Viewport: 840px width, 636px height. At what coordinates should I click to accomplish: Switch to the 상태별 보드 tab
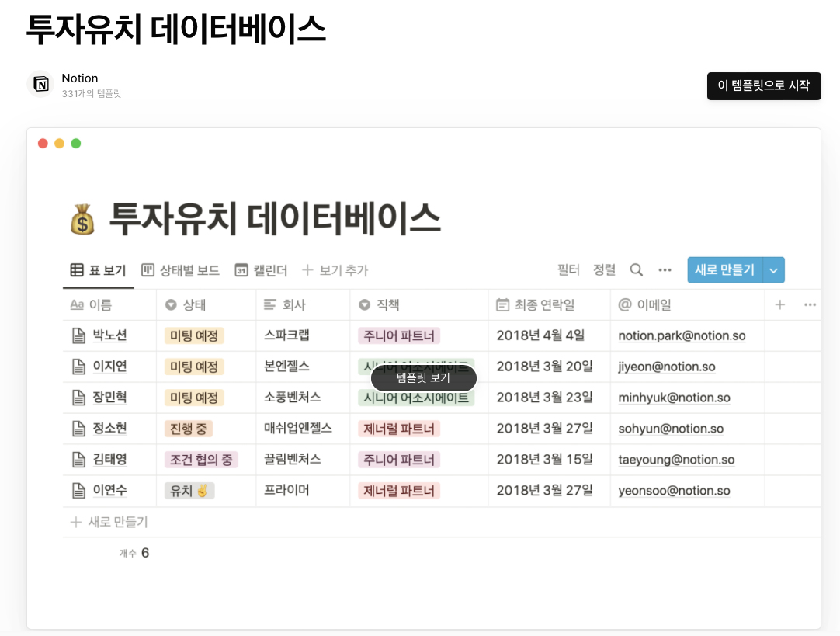[181, 270]
